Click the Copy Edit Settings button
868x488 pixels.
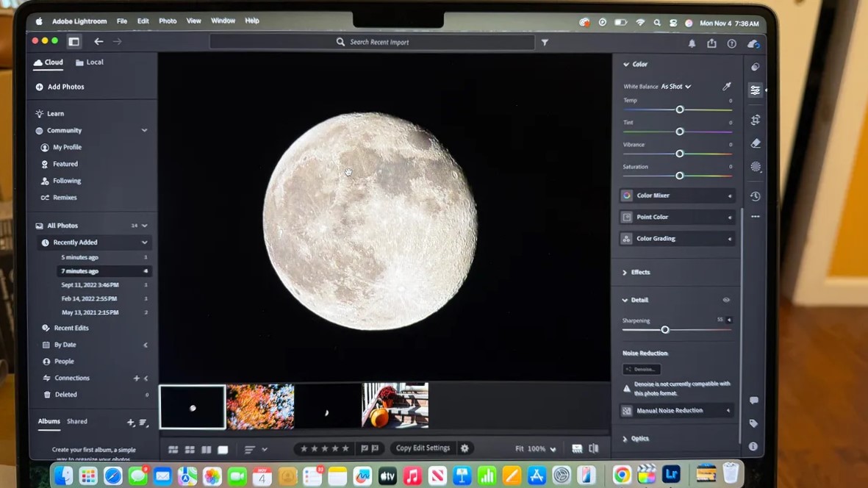click(423, 448)
